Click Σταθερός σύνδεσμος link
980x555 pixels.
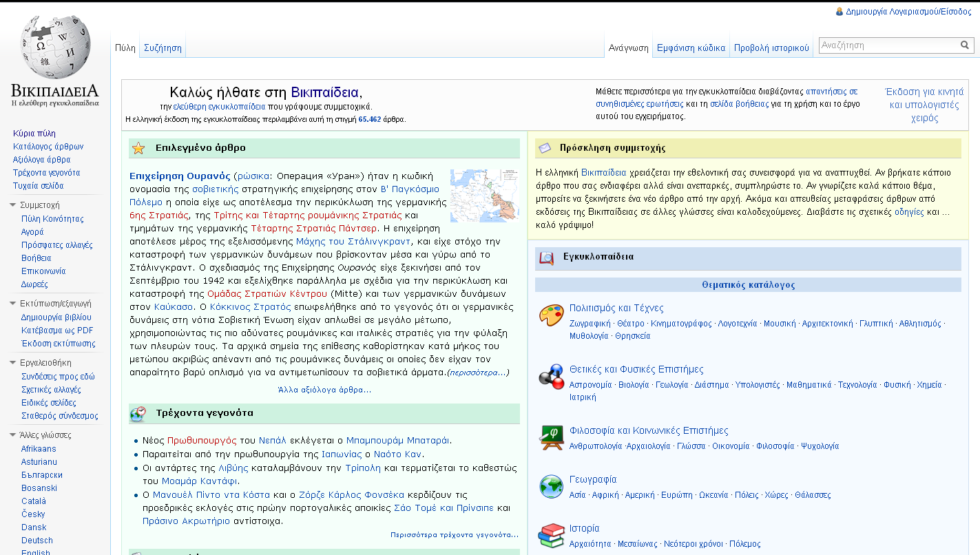(60, 416)
